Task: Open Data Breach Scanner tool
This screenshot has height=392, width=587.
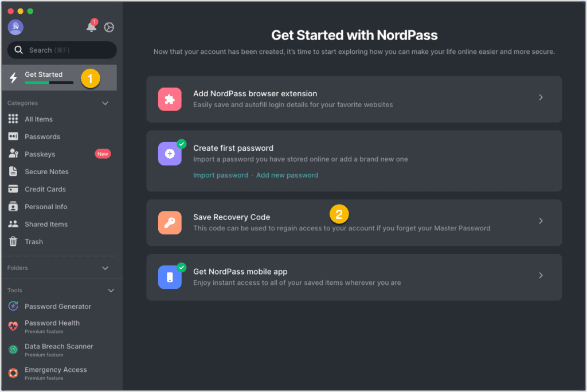Action: (59, 350)
